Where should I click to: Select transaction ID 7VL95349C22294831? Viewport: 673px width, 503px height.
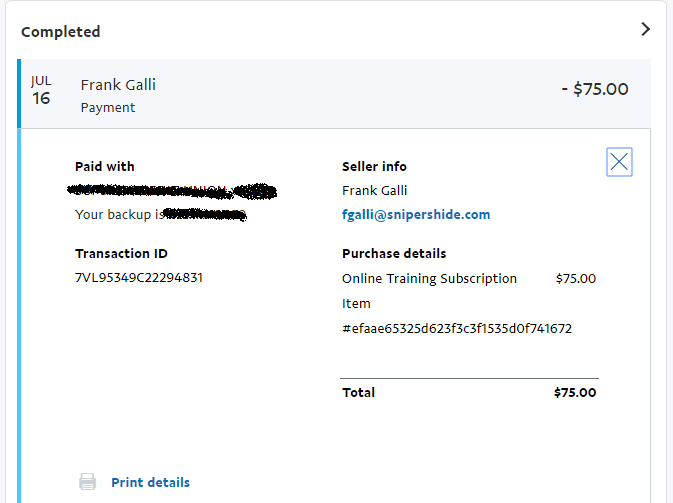139,278
